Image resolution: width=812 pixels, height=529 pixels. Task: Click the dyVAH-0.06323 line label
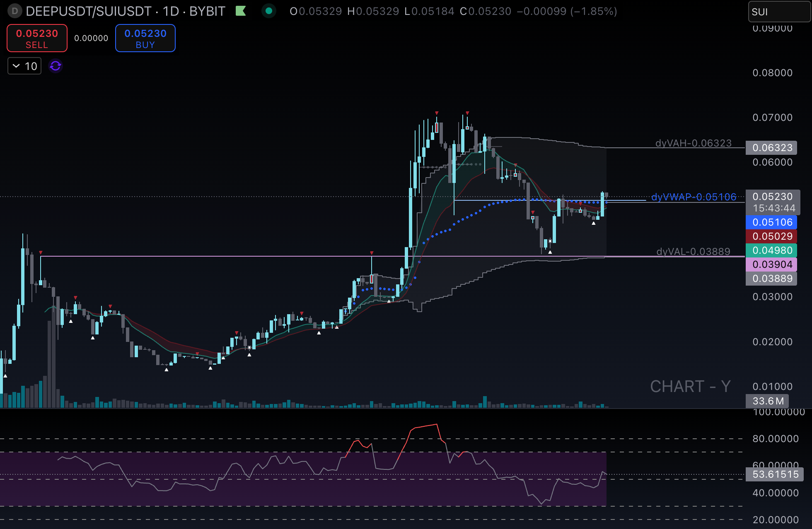tap(693, 143)
